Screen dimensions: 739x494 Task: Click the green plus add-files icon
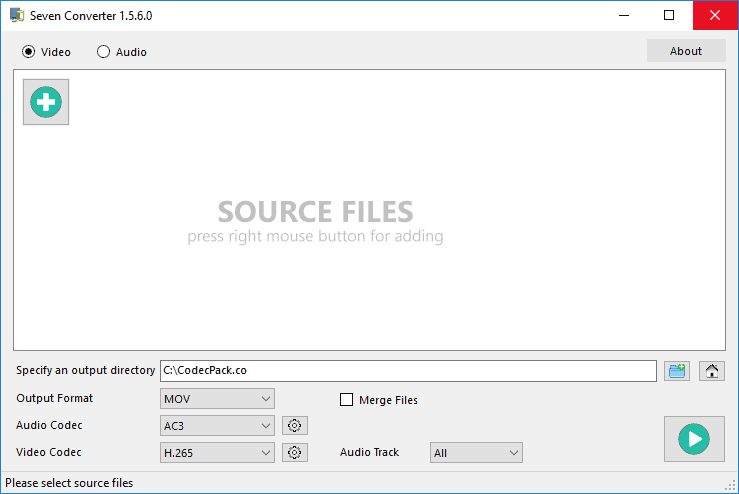point(46,102)
